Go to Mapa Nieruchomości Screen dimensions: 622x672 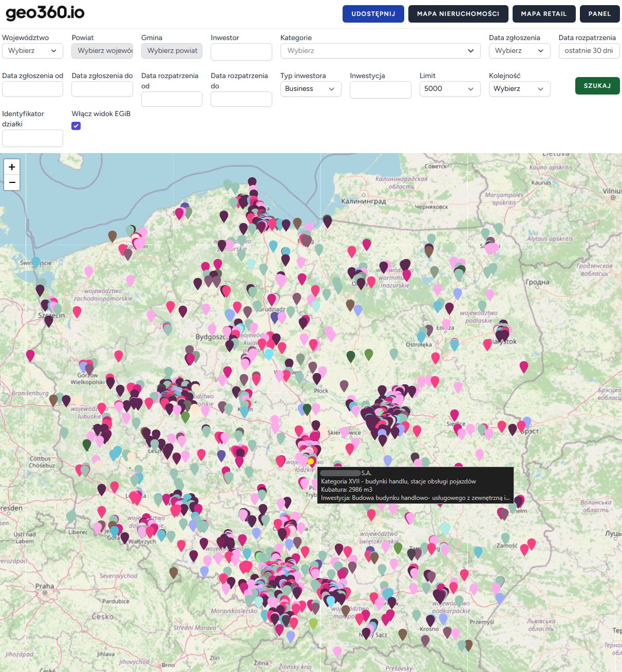coord(458,14)
